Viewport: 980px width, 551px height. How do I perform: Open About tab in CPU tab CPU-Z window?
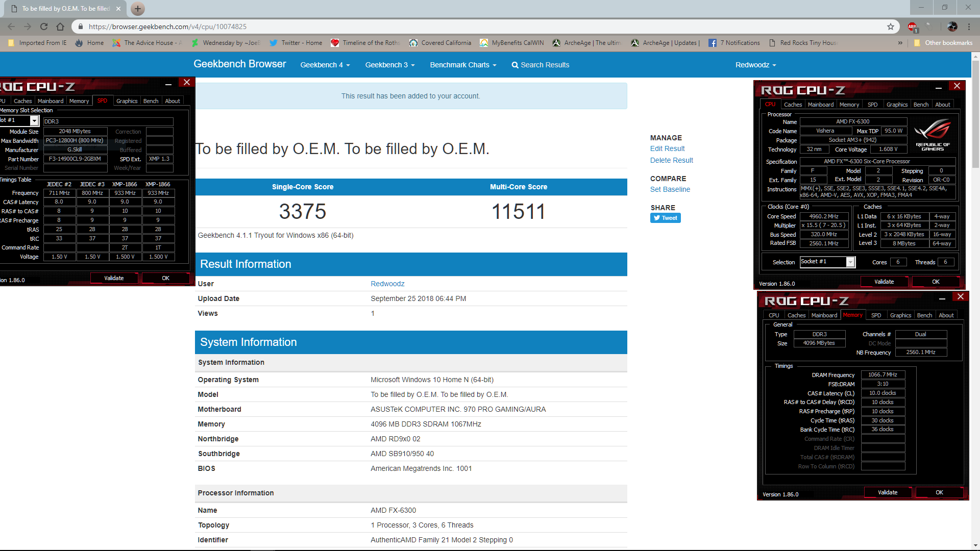pos(942,105)
